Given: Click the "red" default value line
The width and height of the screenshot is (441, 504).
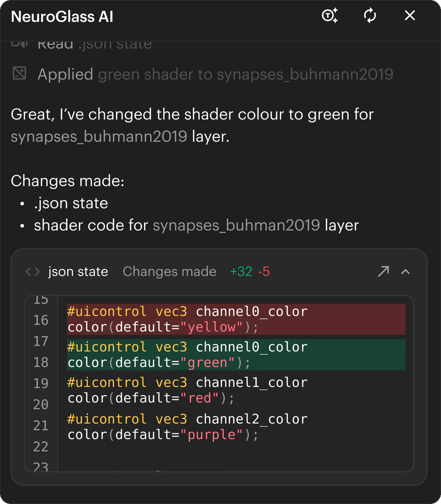Looking at the screenshot, I should point(151,398).
